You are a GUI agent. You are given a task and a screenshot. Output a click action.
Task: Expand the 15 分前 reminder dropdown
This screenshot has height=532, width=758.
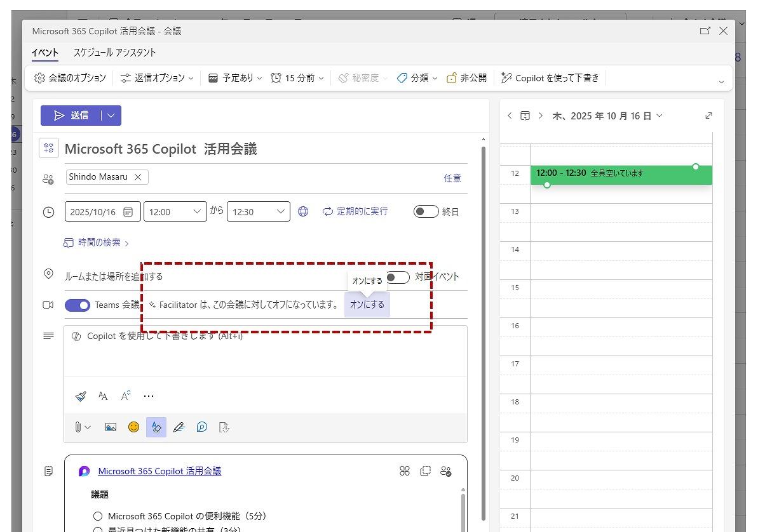click(x=297, y=78)
